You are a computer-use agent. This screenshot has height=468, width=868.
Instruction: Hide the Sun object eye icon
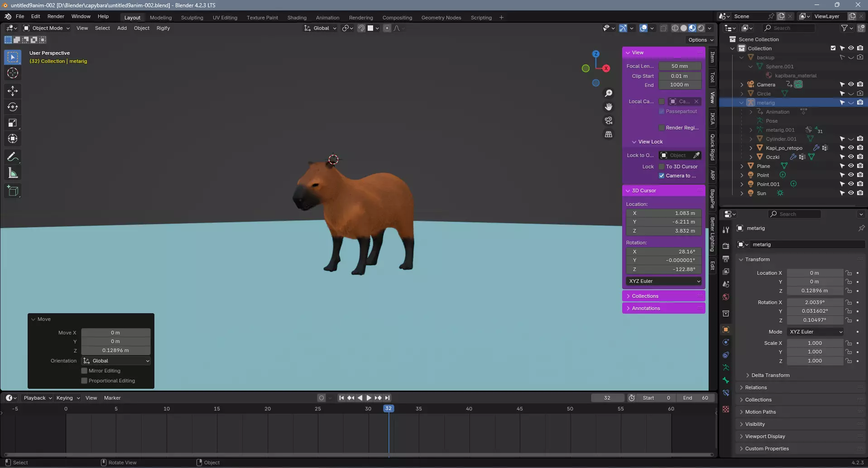coord(851,193)
